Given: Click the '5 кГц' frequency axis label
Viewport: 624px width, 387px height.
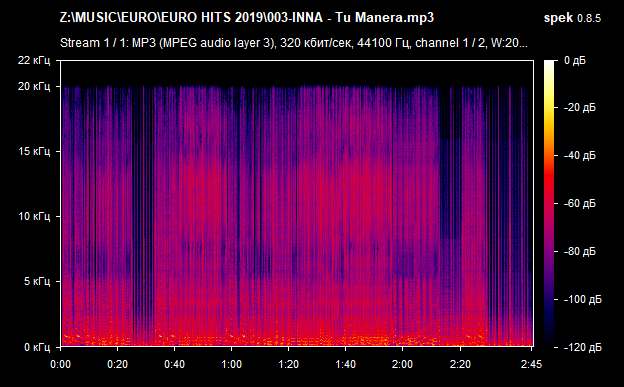Looking at the screenshot, I should click(x=37, y=281).
